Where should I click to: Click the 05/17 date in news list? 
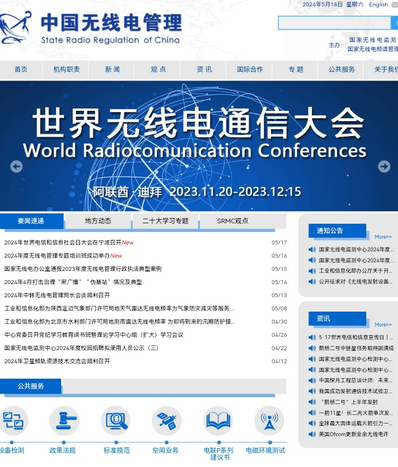click(279, 243)
